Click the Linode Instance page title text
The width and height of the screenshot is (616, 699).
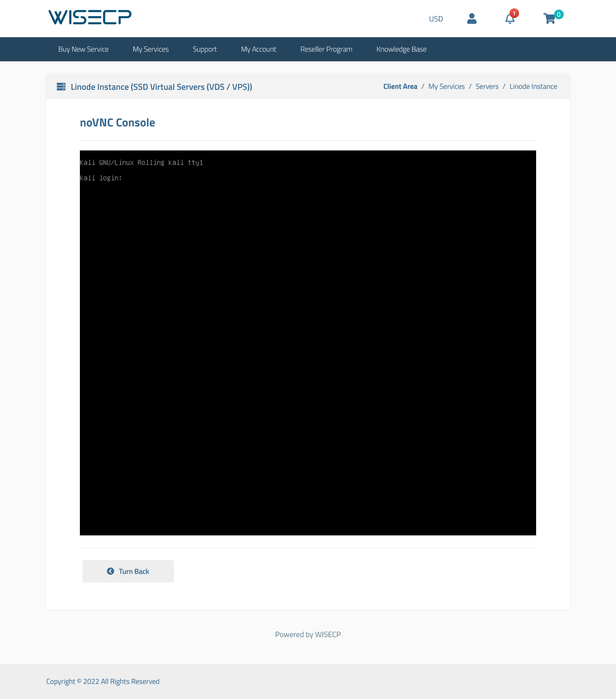coord(161,87)
